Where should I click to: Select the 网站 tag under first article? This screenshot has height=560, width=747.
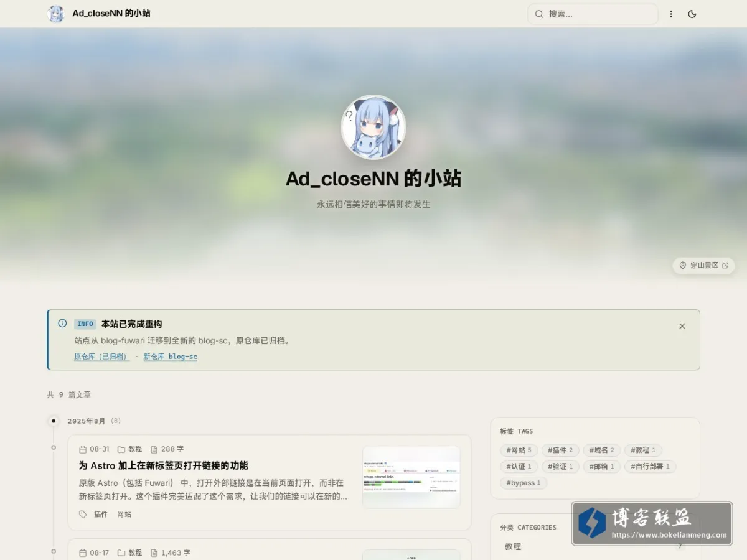(x=125, y=515)
